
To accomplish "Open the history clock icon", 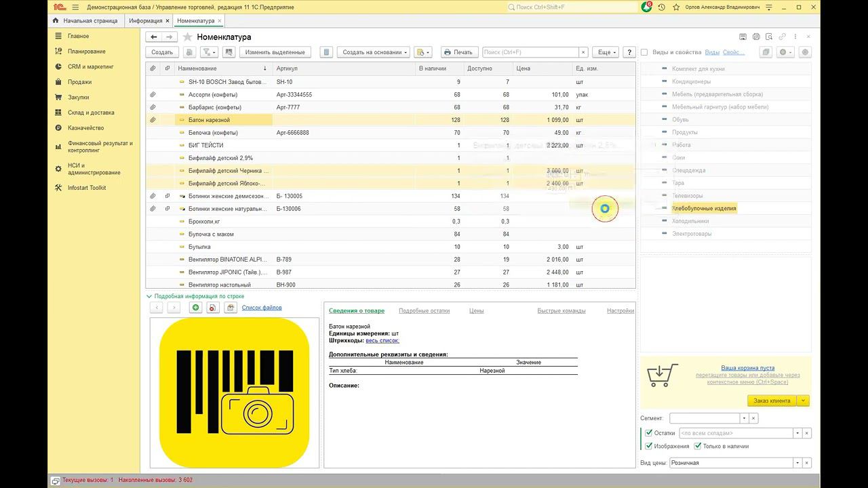I will [x=661, y=7].
